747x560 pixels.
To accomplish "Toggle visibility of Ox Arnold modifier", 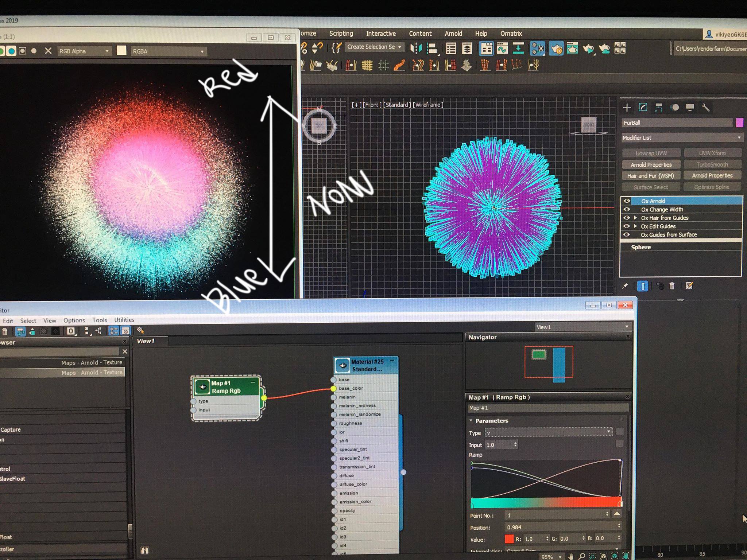I will pyautogui.click(x=627, y=201).
